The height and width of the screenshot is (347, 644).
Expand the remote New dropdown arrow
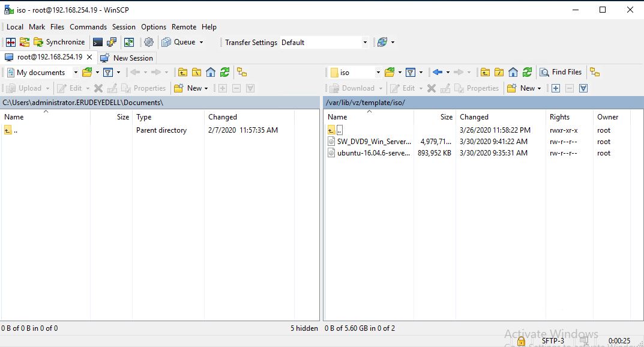(x=540, y=88)
